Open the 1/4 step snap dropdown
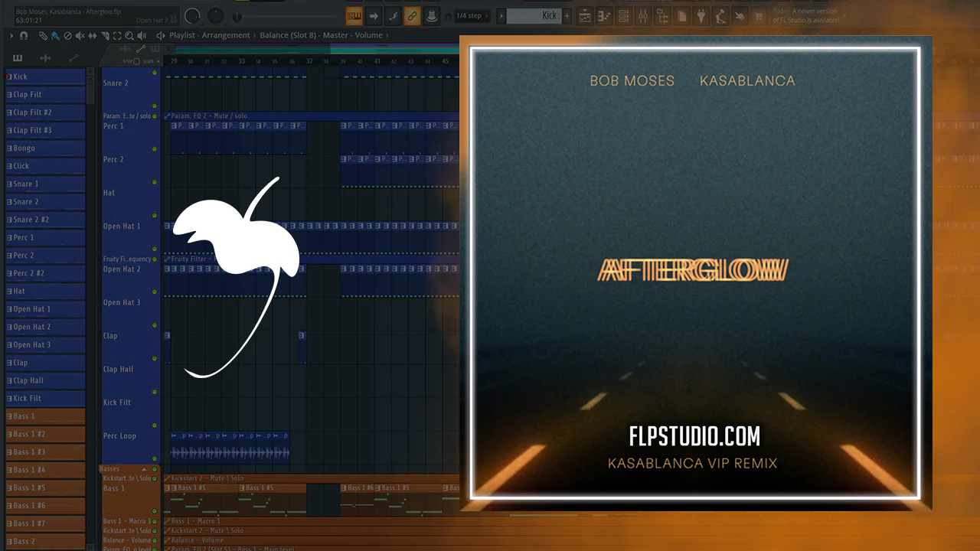This screenshot has width=980, height=551. 472,15
